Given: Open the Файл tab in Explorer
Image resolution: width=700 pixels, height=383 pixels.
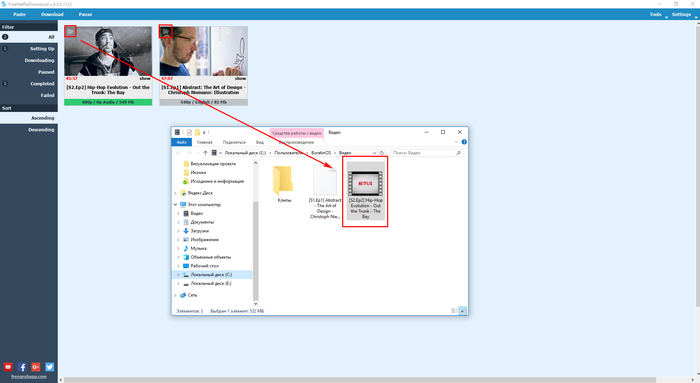Looking at the screenshot, I should (x=182, y=142).
